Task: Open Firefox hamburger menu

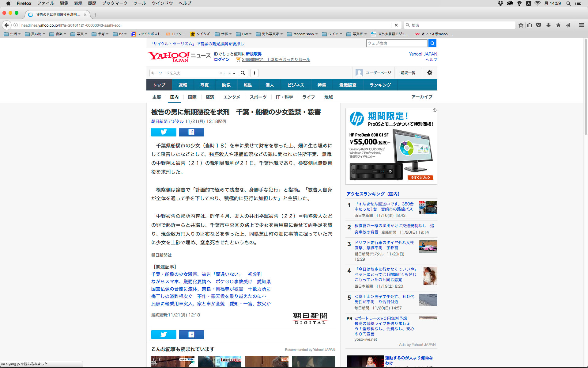Action: click(x=581, y=25)
